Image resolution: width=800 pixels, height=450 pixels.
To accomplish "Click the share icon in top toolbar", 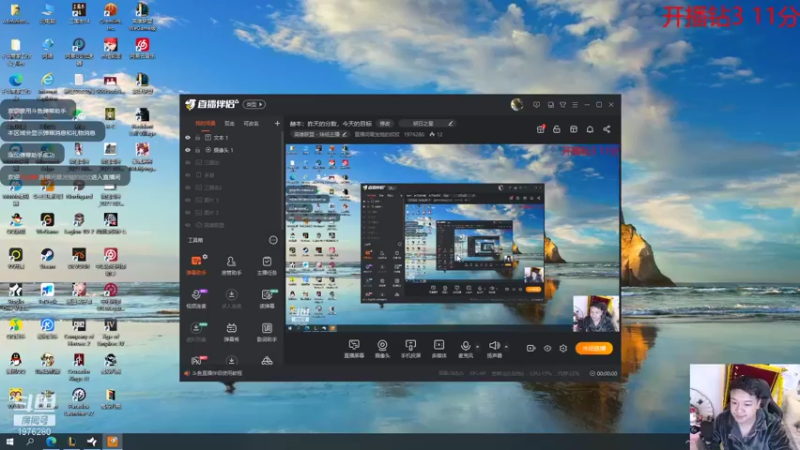I will coord(607,129).
